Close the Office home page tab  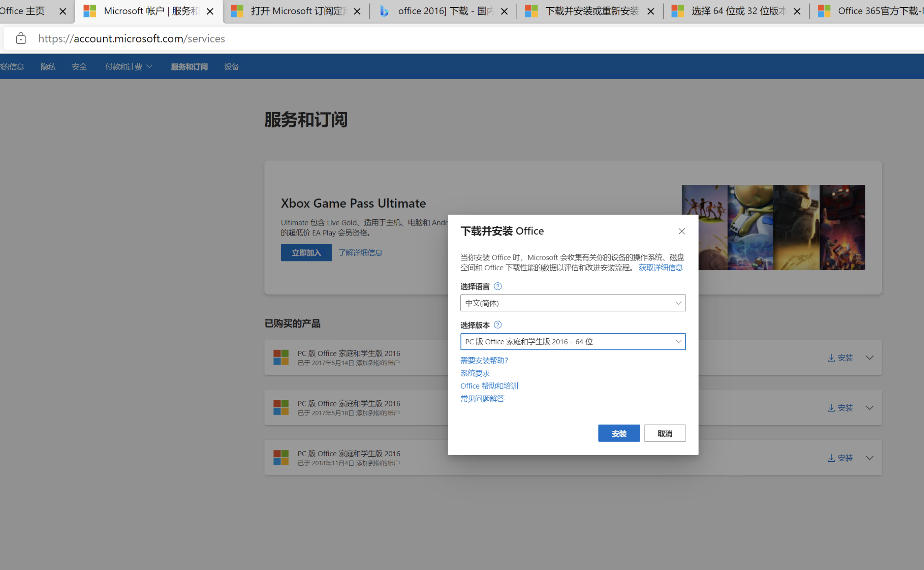point(63,12)
